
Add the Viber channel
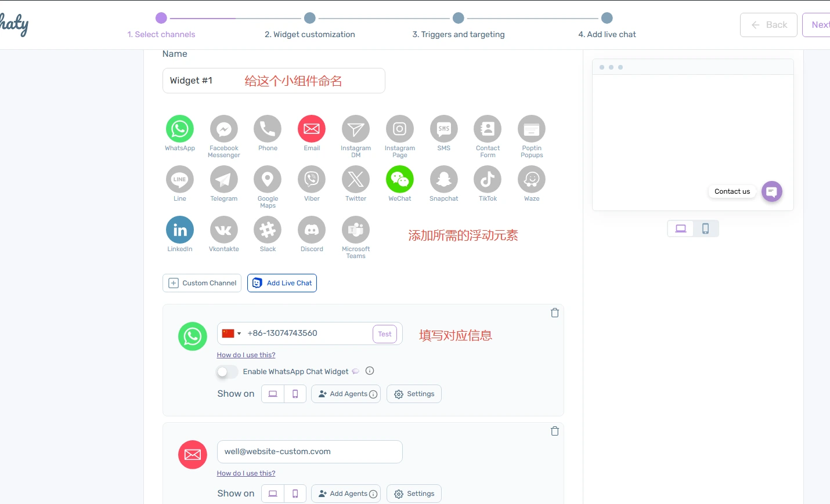click(312, 180)
